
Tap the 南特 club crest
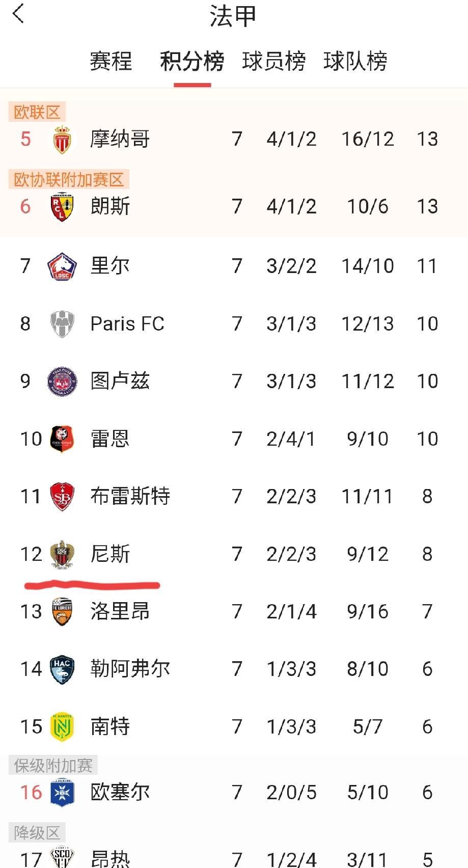tap(62, 727)
